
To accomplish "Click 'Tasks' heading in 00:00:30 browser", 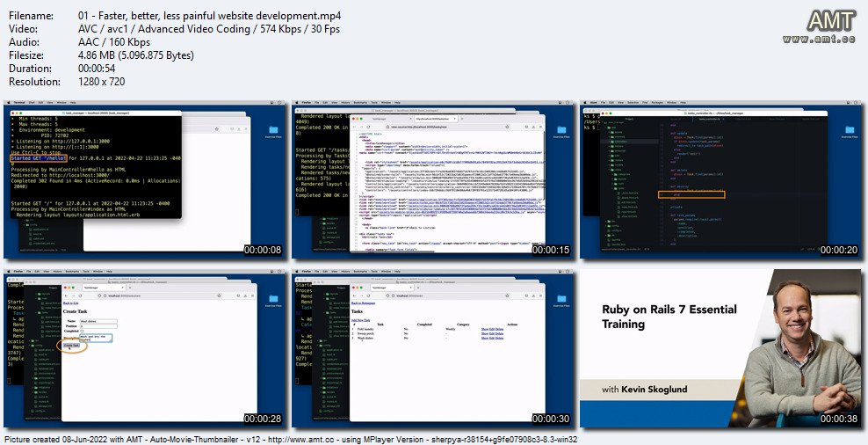I will (357, 311).
